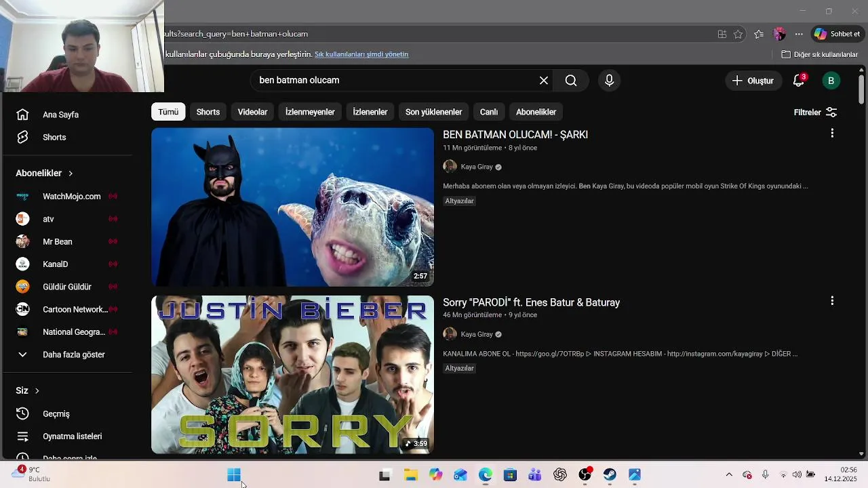Open the weather widget showing 9°C
This screenshot has width=868, height=488.
point(31,474)
